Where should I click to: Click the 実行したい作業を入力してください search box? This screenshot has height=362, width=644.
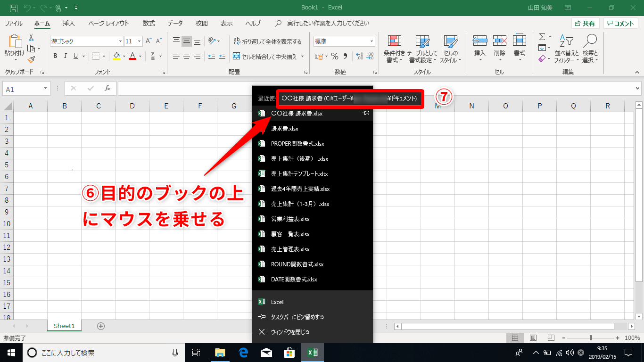click(328, 23)
